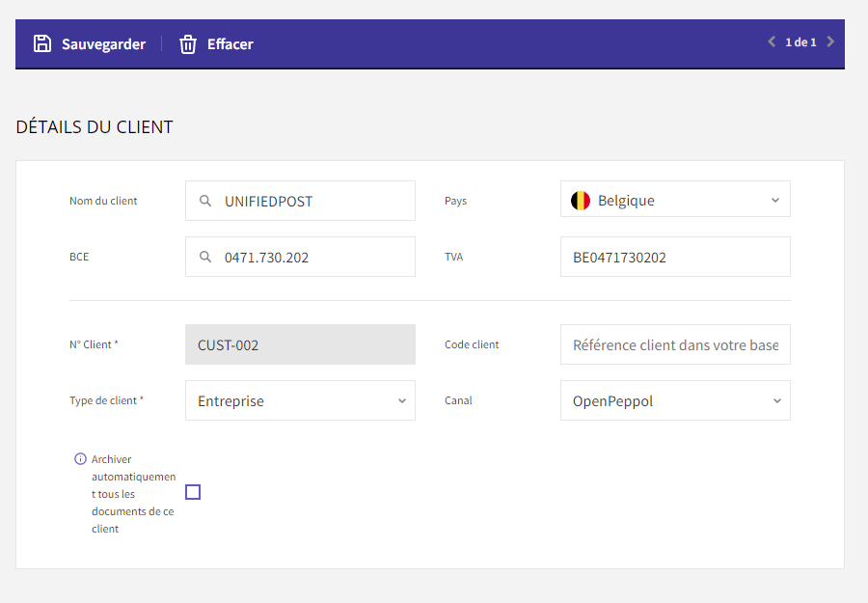
Task: Click the 'Code client' label
Action: point(472,344)
